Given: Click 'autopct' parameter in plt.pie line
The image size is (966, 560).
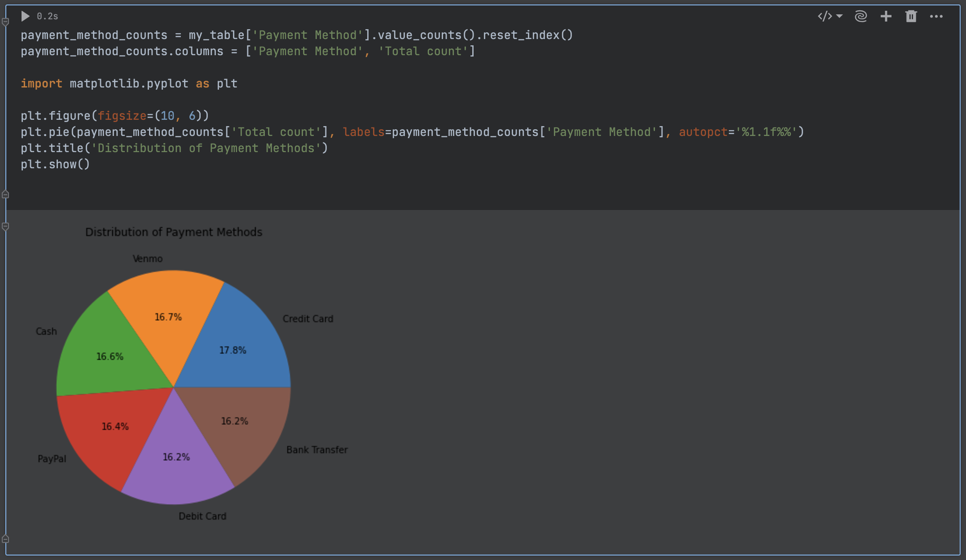Looking at the screenshot, I should [x=703, y=132].
